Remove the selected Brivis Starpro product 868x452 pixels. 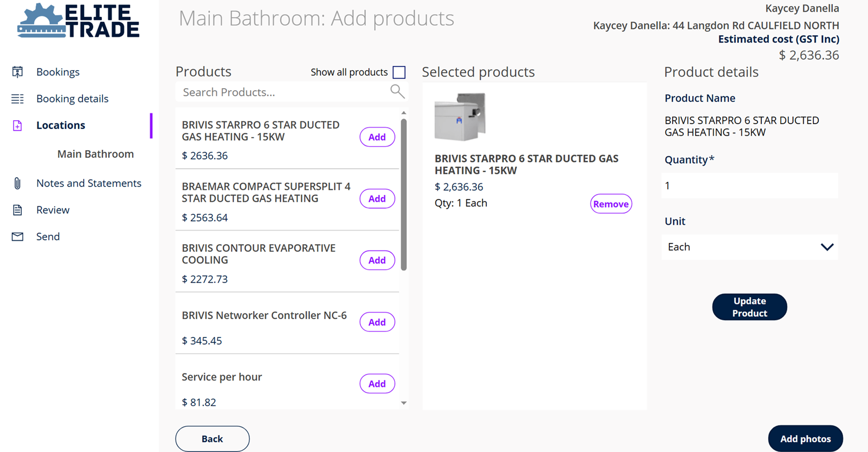610,204
